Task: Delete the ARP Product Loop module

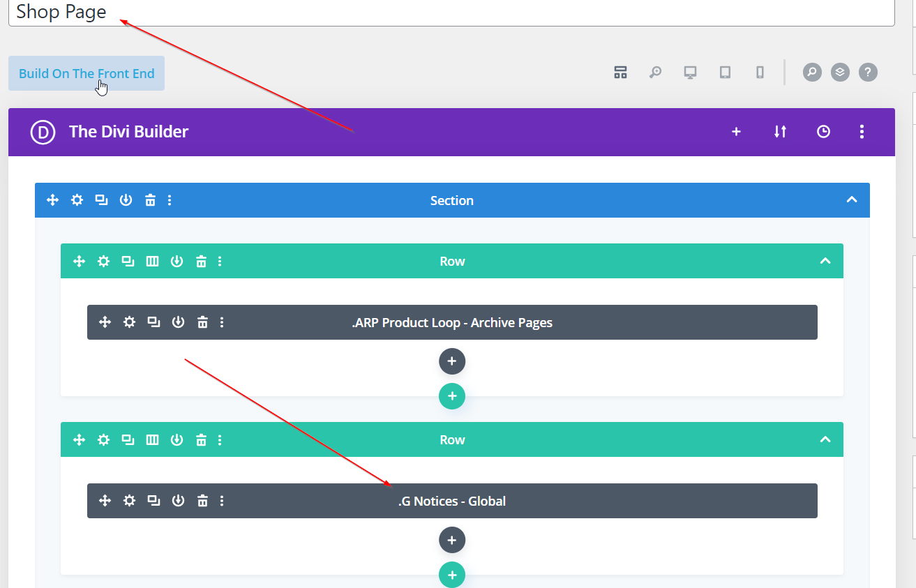Action: click(x=202, y=322)
